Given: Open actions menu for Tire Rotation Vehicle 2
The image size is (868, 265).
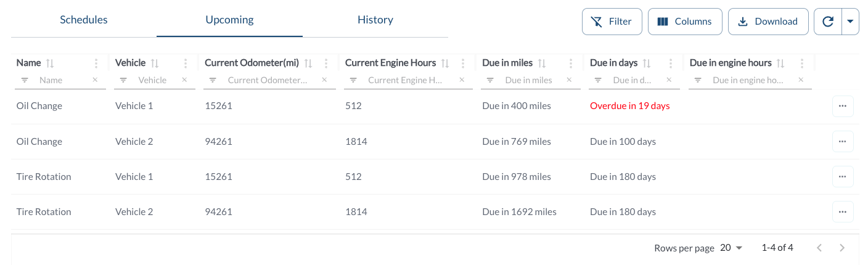Looking at the screenshot, I should pos(843,211).
